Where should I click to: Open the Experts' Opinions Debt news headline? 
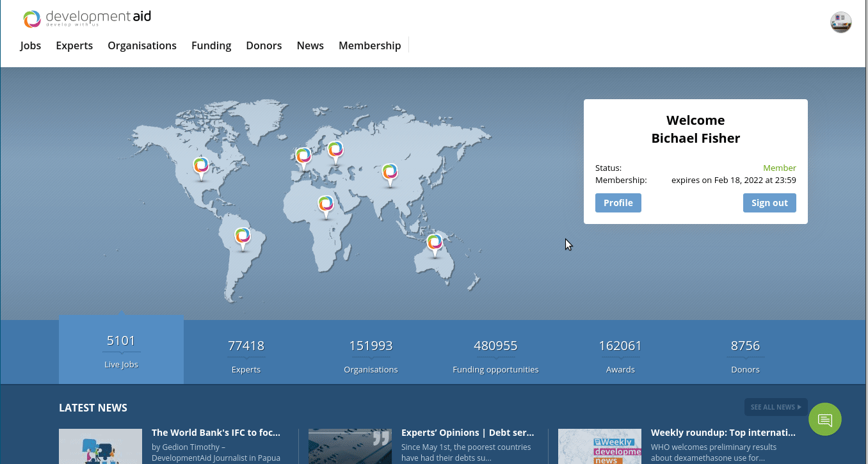[x=467, y=433]
